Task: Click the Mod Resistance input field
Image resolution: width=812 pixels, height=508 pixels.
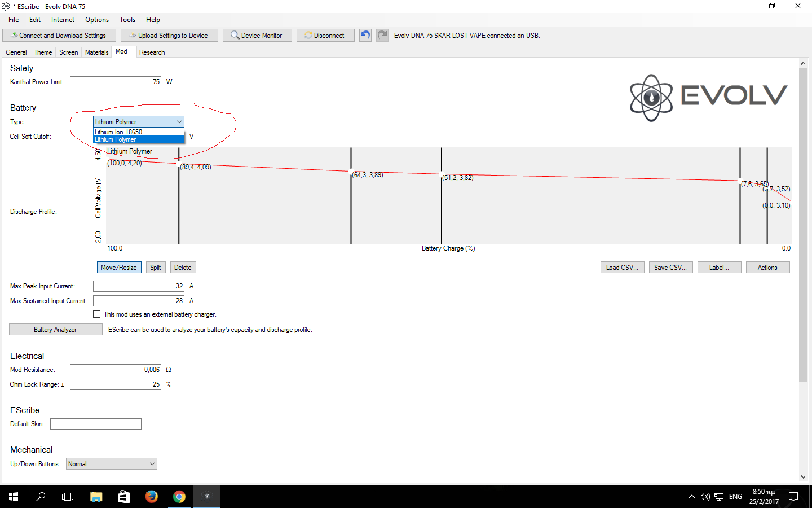Action: coord(116,370)
